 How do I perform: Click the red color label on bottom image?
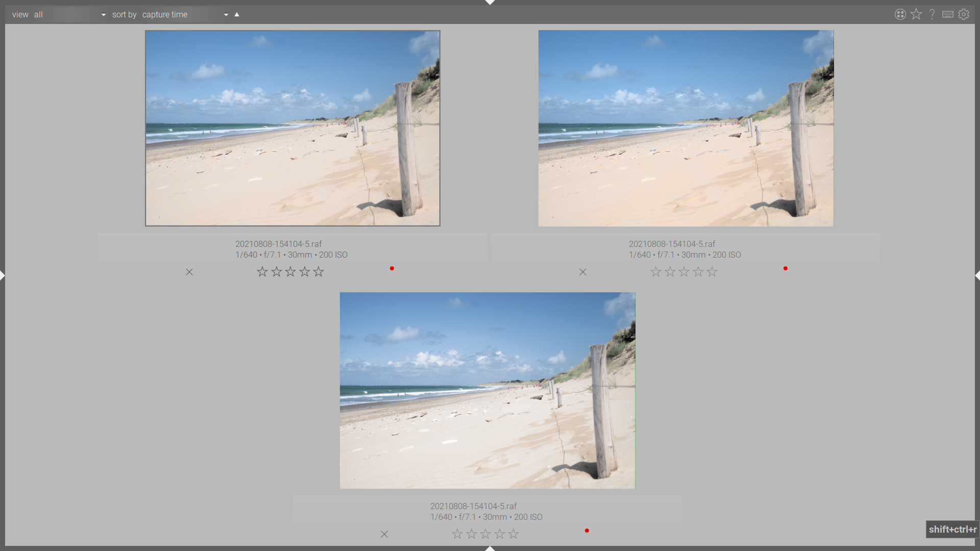coord(587,531)
